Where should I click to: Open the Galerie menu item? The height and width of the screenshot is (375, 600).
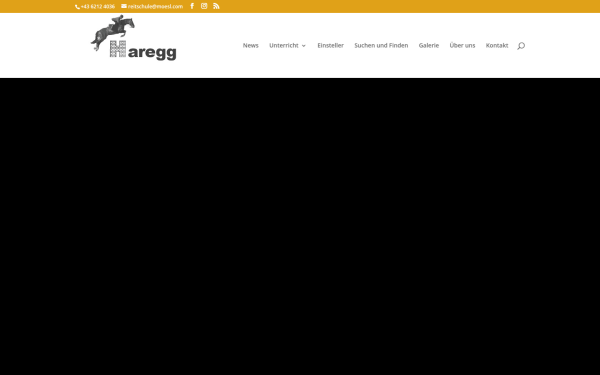coord(429,45)
